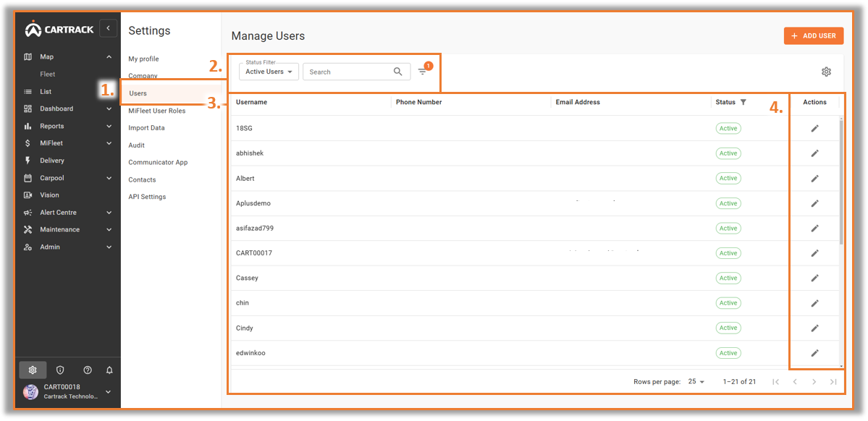Click the Cartrack logo
The height and width of the screenshot is (421, 868).
(59, 29)
